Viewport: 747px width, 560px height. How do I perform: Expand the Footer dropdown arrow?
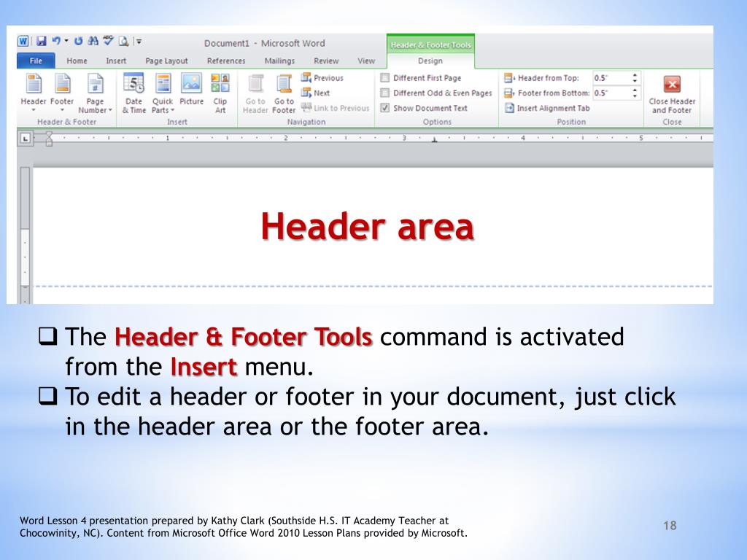(x=62, y=110)
